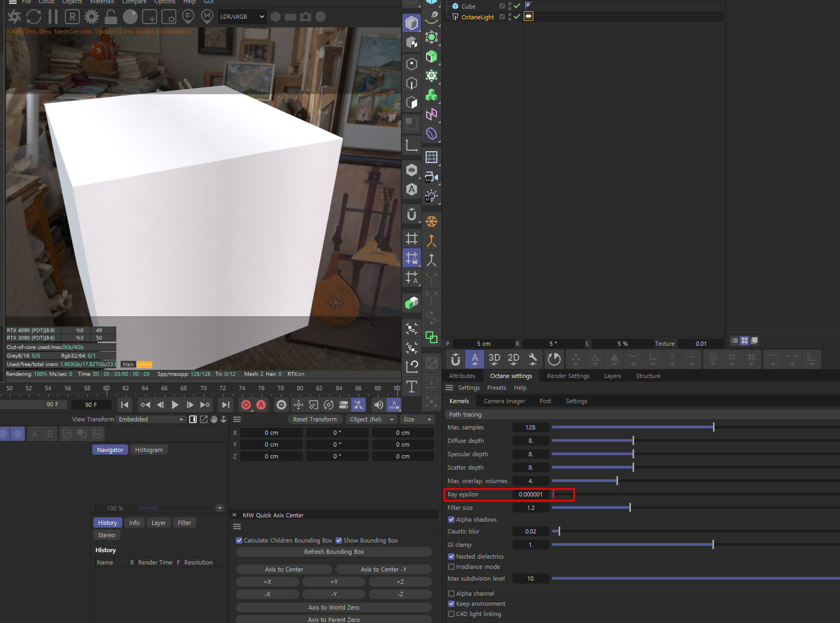Toggle Show Bounding Box checkbox
Image resolution: width=840 pixels, height=623 pixels.
click(339, 540)
